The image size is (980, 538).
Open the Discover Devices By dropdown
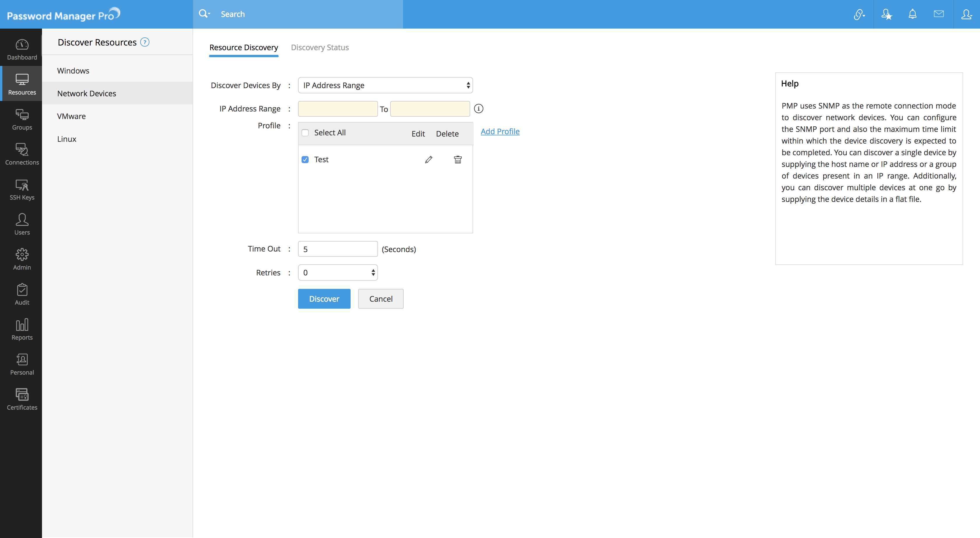pyautogui.click(x=385, y=85)
